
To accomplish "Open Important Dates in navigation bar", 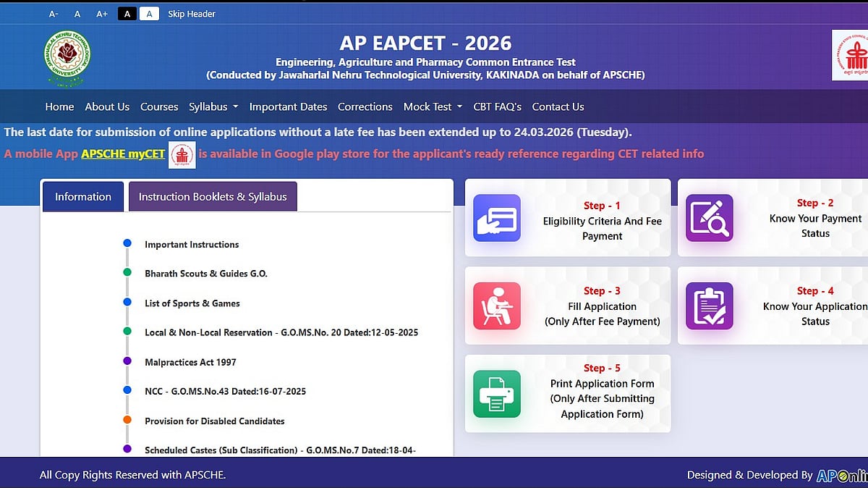I will 288,106.
